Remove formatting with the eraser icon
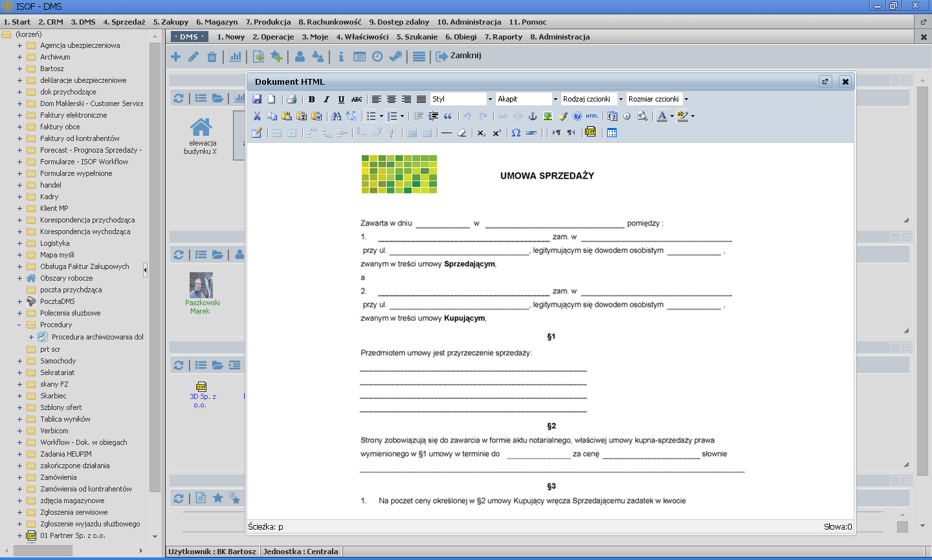Image resolution: width=932 pixels, height=560 pixels. coord(461,133)
